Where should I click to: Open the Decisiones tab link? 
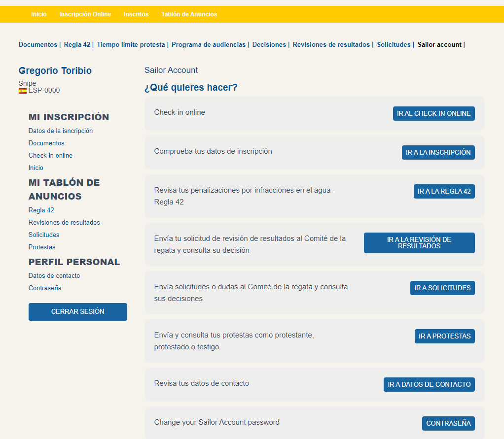tap(269, 44)
